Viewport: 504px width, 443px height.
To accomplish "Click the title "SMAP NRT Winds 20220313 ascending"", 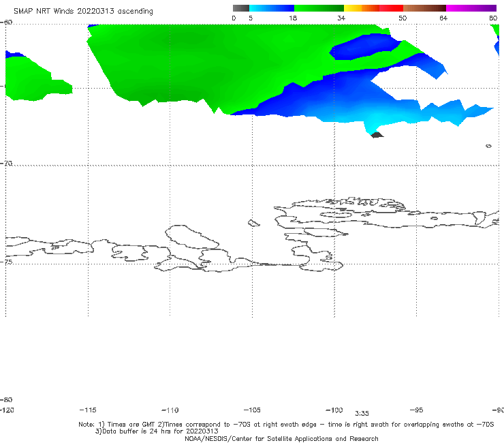I will click(x=83, y=12).
